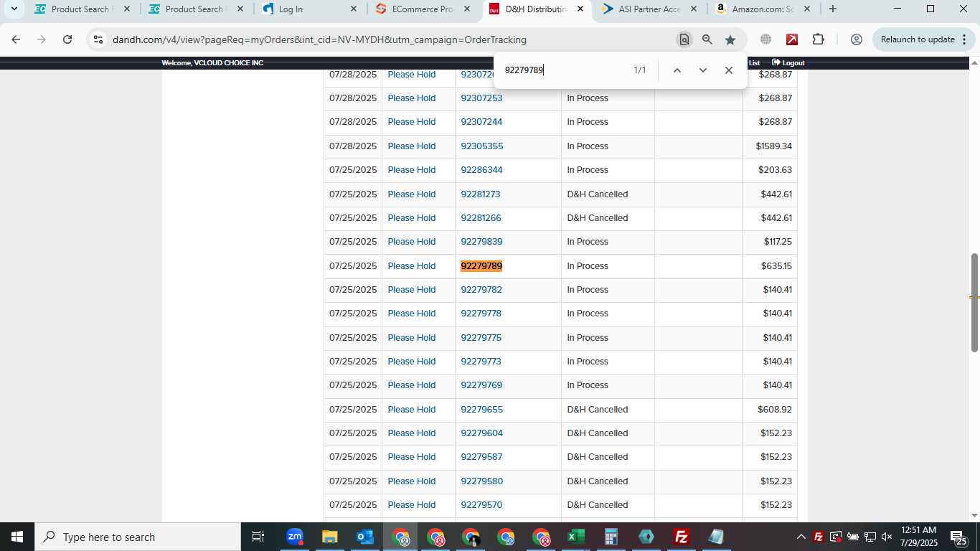This screenshot has height=551, width=980.
Task: Open order number 92305355
Action: coord(481,146)
